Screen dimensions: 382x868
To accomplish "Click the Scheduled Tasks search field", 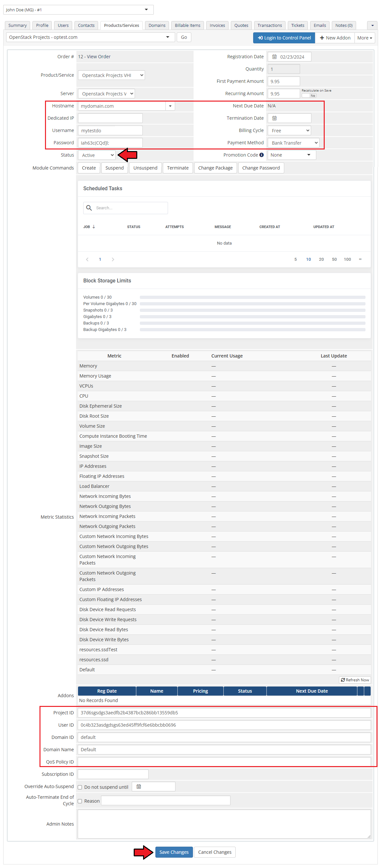I will tap(125, 208).
